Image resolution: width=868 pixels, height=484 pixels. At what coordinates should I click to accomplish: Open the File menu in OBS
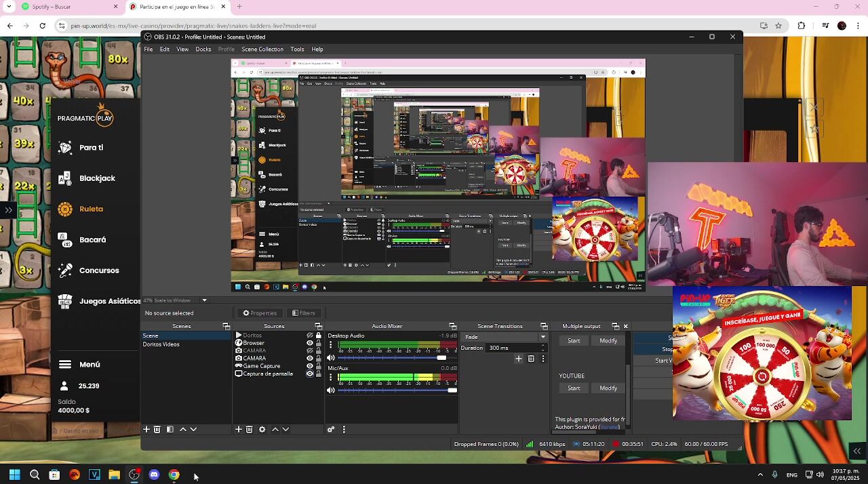pyautogui.click(x=149, y=49)
